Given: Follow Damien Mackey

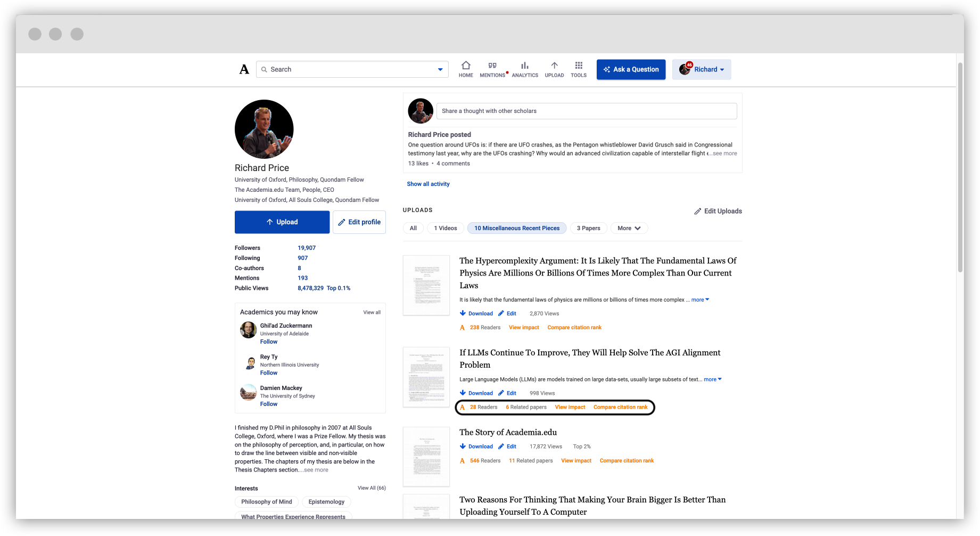Looking at the screenshot, I should click(269, 404).
